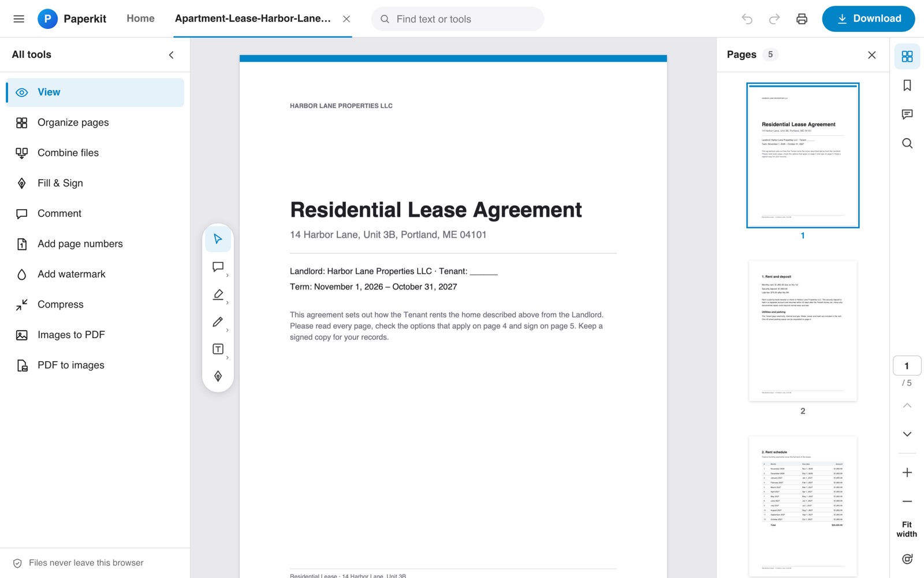The image size is (924, 578).
Task: Zoom out with the minus icon
Action: 907,501
